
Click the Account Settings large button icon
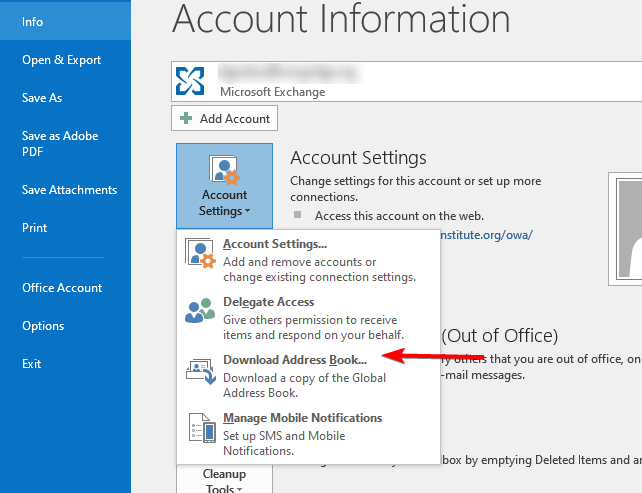pyautogui.click(x=224, y=170)
